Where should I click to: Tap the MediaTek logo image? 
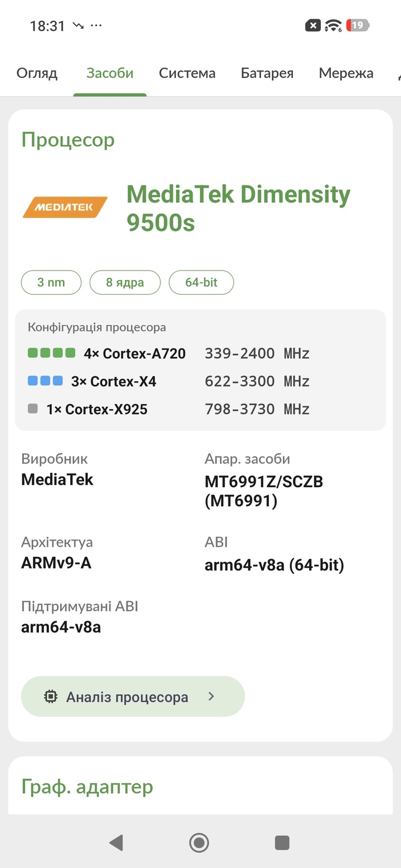coord(65,207)
